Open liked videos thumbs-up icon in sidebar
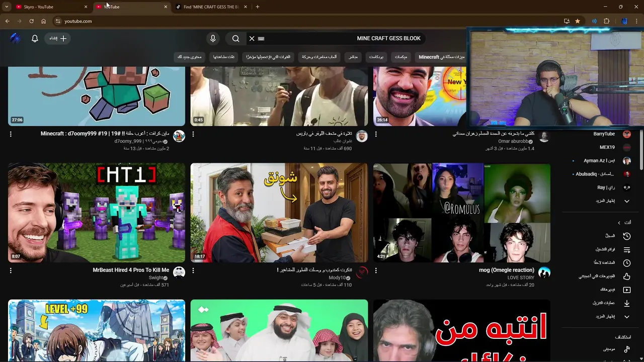This screenshot has height=362, width=644. (626, 276)
